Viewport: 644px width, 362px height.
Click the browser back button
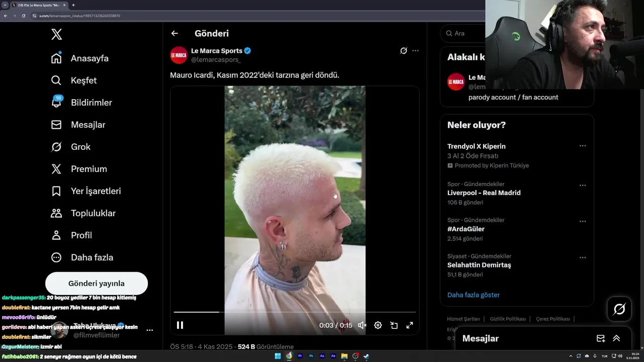pyautogui.click(x=5, y=16)
